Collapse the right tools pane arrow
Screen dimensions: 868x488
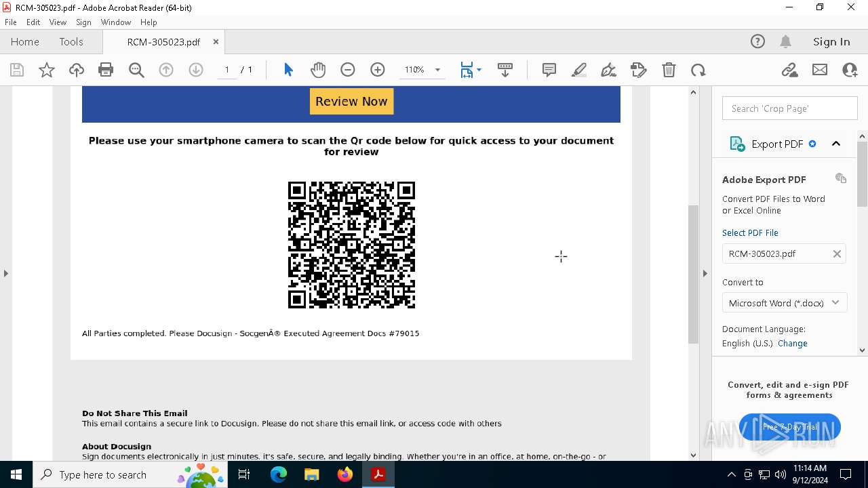(705, 273)
